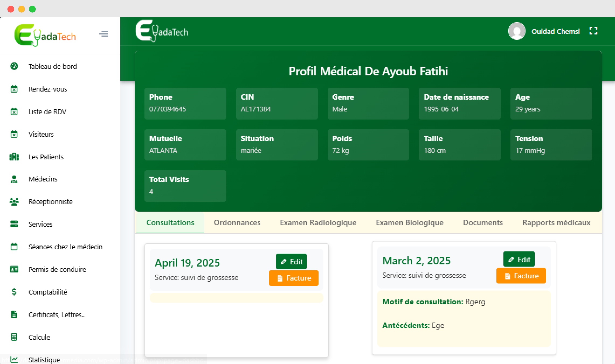Image resolution: width=615 pixels, height=364 pixels.
Task: Click the Situation value mariée
Action: tap(251, 150)
